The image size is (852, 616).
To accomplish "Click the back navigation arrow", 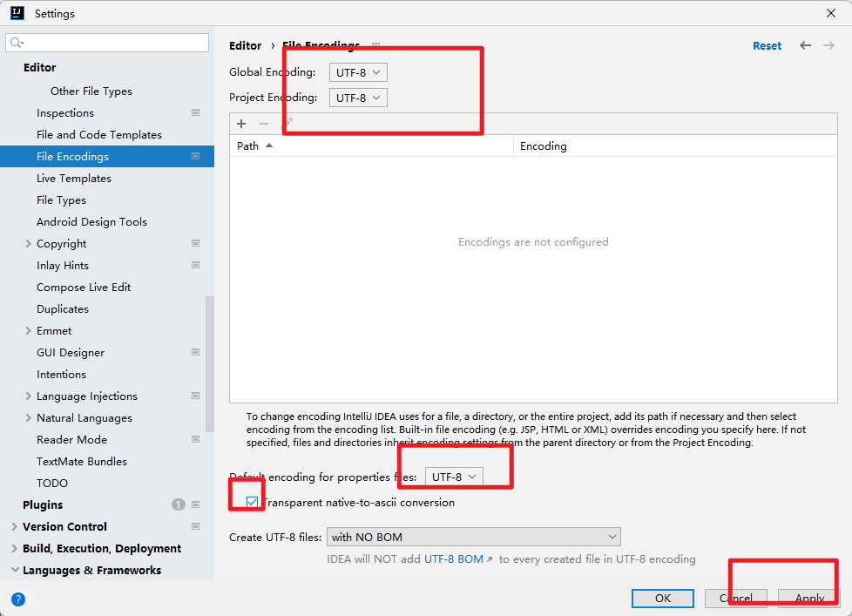I will coord(805,45).
